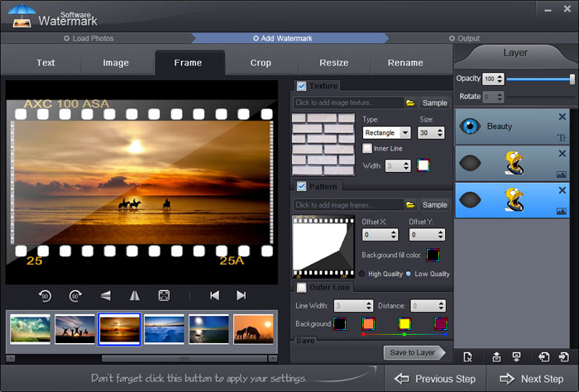Adjust the Offset X spinner

click(380, 235)
